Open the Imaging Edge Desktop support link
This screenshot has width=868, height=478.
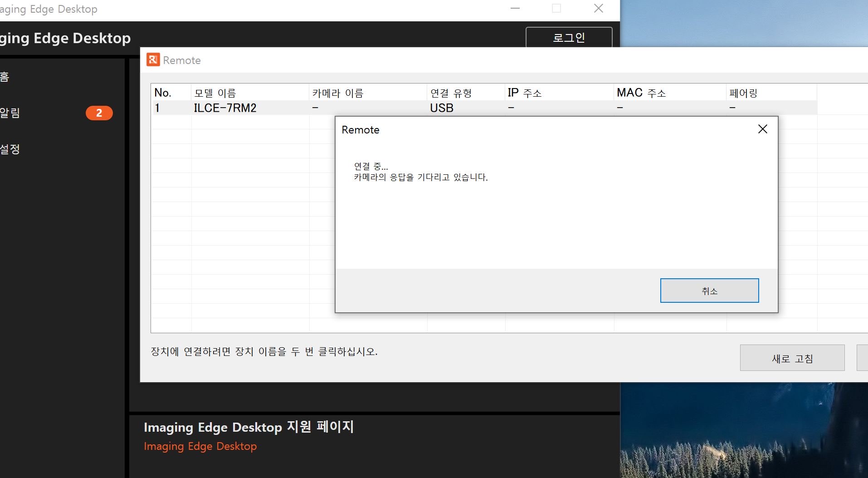coord(200,446)
